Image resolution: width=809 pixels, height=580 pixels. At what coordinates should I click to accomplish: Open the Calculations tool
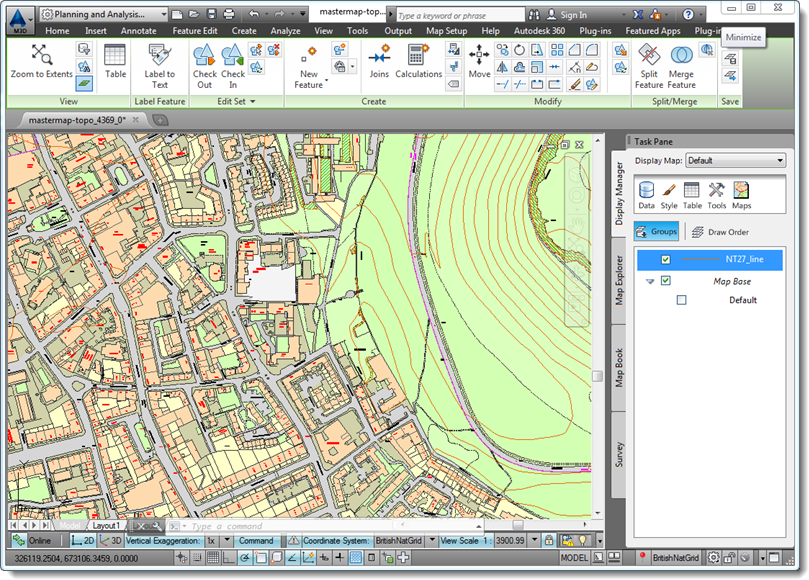click(x=418, y=61)
